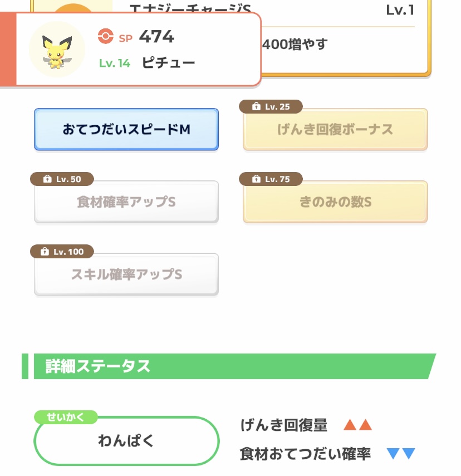
Task: Tap the Lv. 75 lock icon
Action: click(x=256, y=179)
